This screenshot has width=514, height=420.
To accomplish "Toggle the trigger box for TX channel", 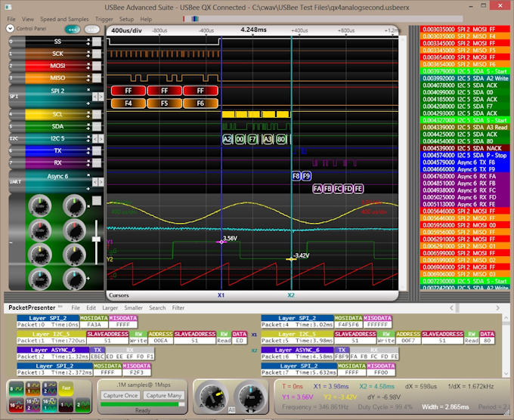I will click(x=97, y=151).
